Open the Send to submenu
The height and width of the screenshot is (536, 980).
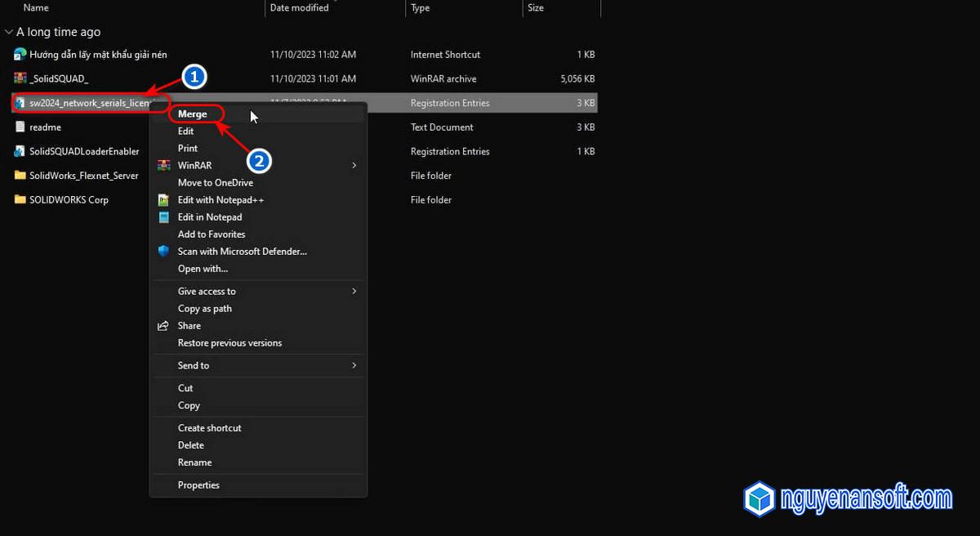click(354, 365)
